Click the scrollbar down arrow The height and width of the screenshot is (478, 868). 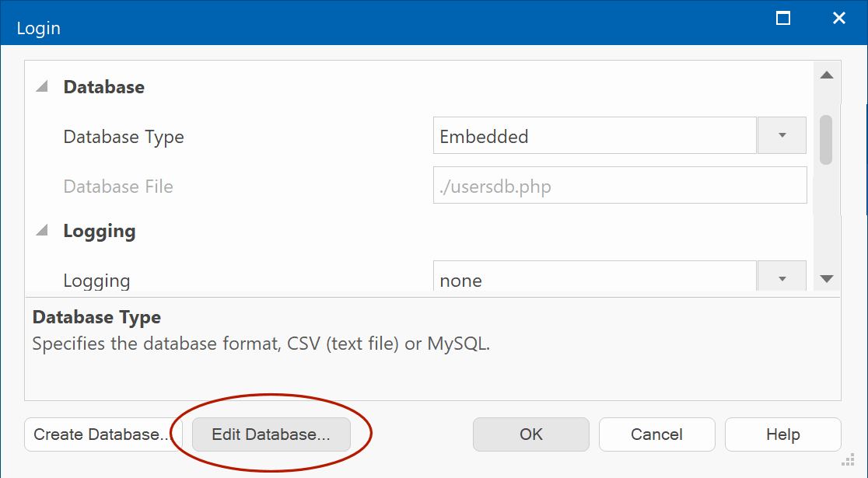826,278
